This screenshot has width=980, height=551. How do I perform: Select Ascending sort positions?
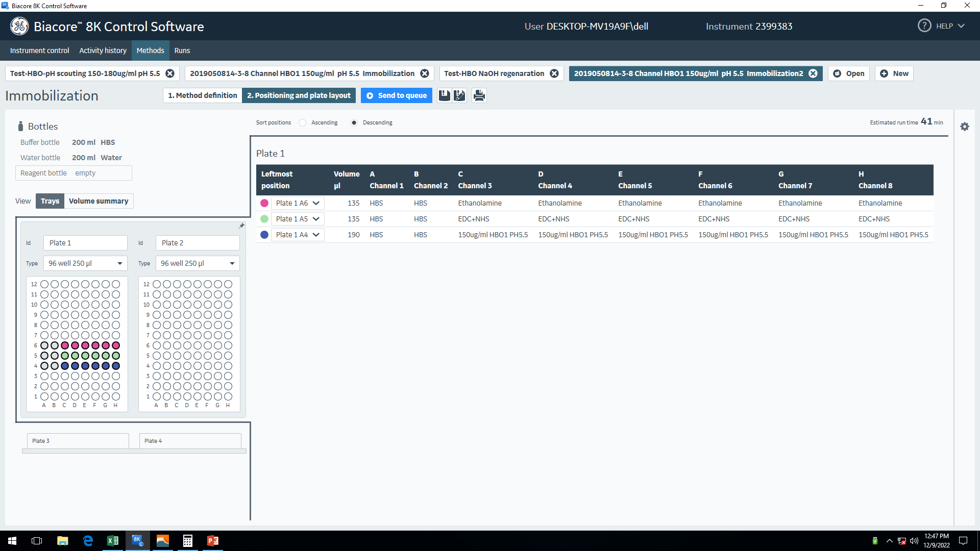point(303,123)
